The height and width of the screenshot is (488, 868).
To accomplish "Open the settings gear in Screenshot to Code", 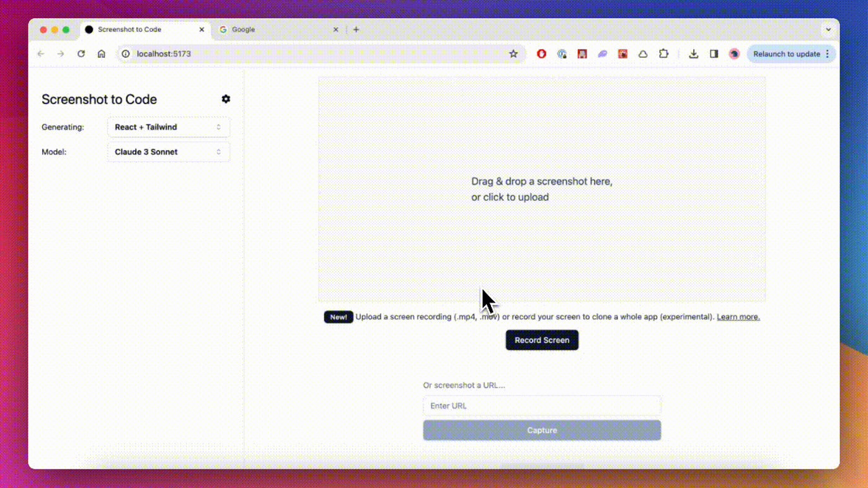I will [226, 99].
